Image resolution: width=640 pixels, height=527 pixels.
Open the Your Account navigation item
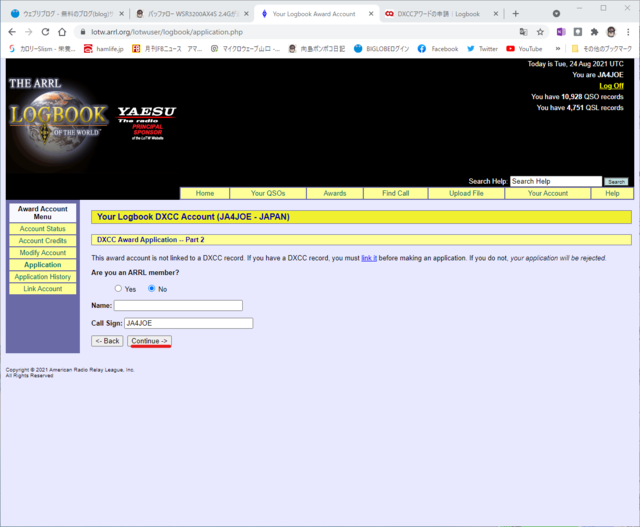point(548,193)
